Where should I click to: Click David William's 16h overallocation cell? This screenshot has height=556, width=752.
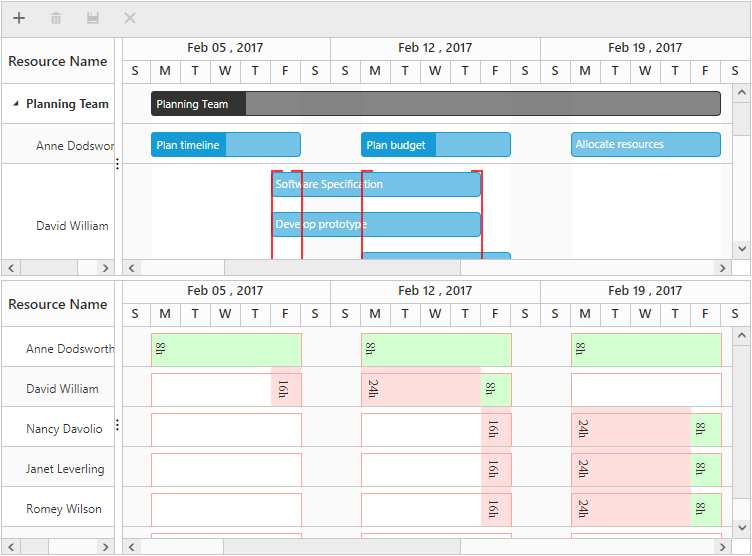(x=285, y=389)
